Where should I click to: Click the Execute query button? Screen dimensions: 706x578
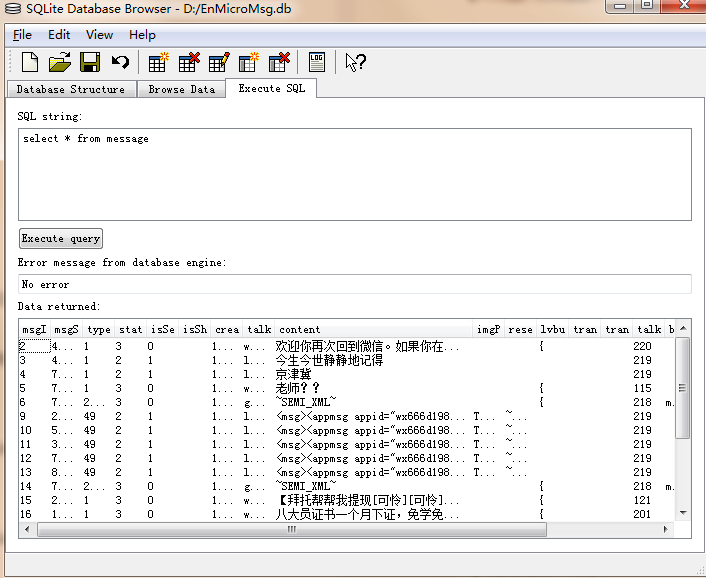click(x=61, y=238)
